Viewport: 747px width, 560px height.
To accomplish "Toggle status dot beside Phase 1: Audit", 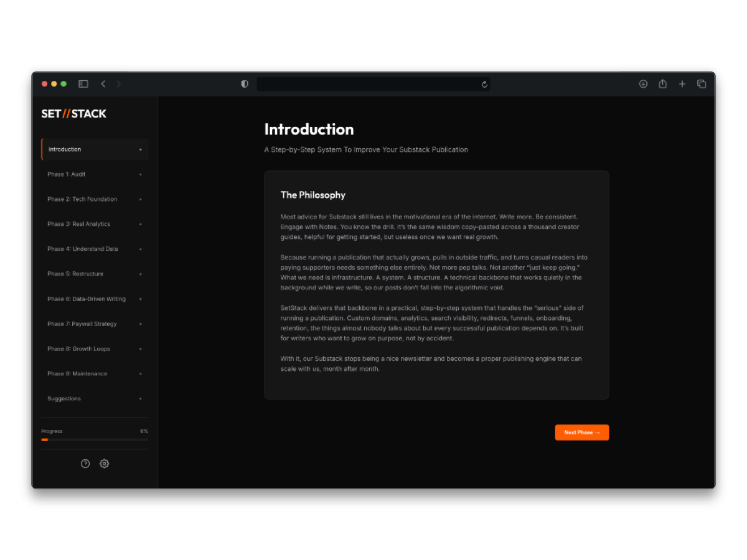I will (x=141, y=174).
